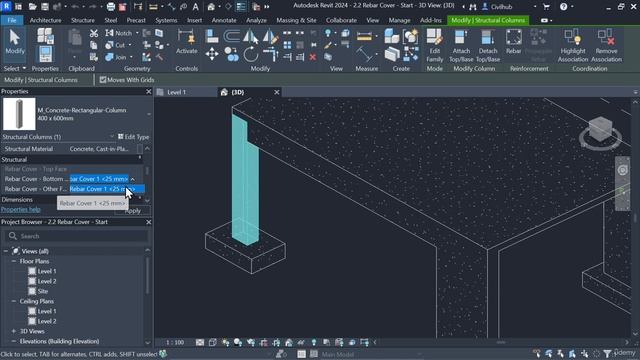Select the highlighted column in 3D view

click(245, 180)
